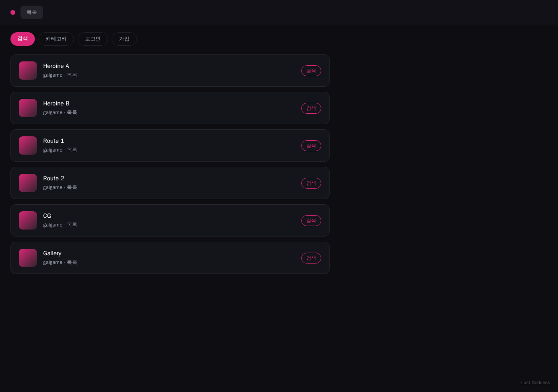Click the Lust Goddess footer text

pos(535,382)
